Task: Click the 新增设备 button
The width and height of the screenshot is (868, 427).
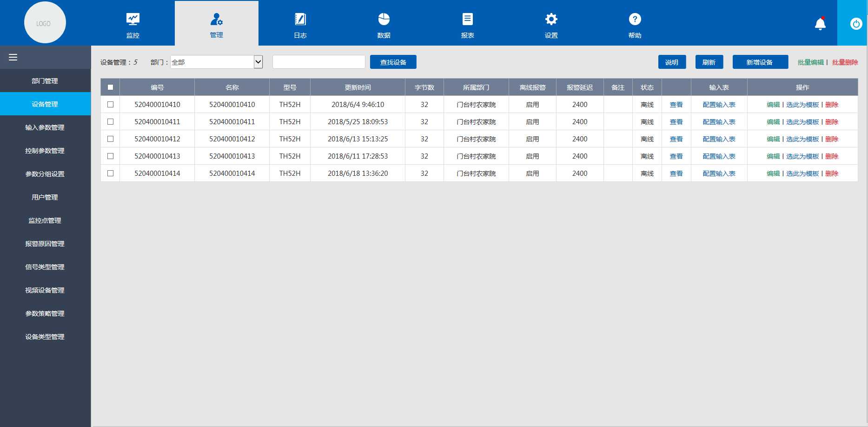Action: click(760, 62)
